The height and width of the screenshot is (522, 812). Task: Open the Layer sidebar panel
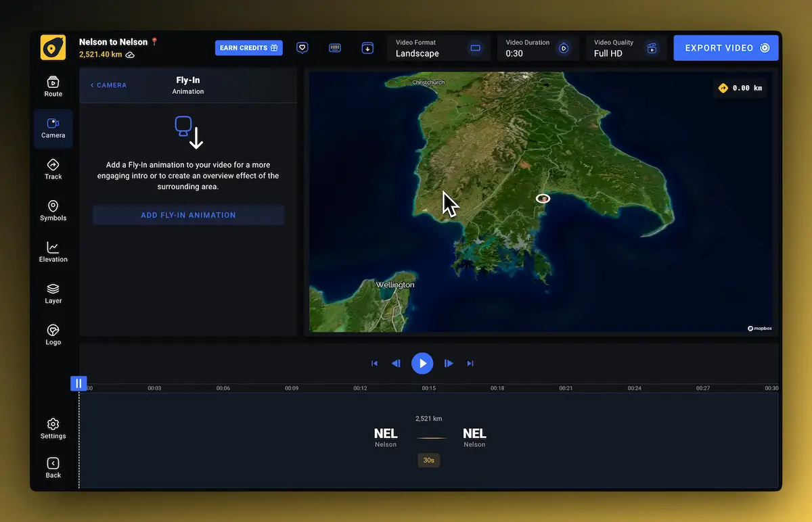[53, 293]
